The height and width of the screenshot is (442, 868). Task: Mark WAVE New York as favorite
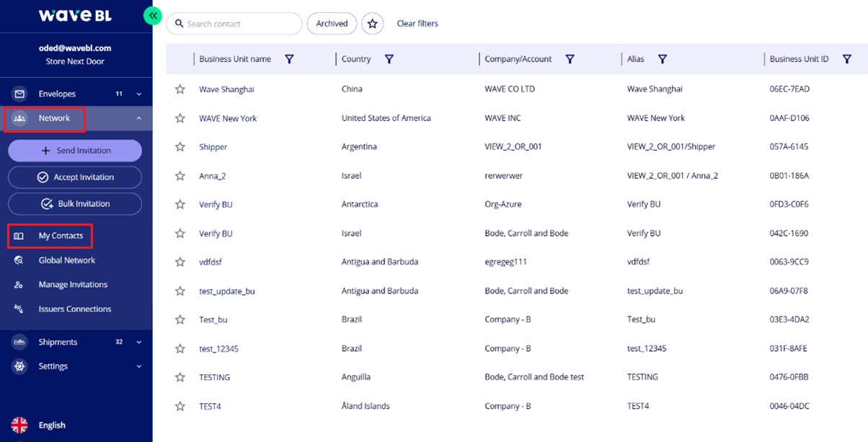click(x=180, y=118)
